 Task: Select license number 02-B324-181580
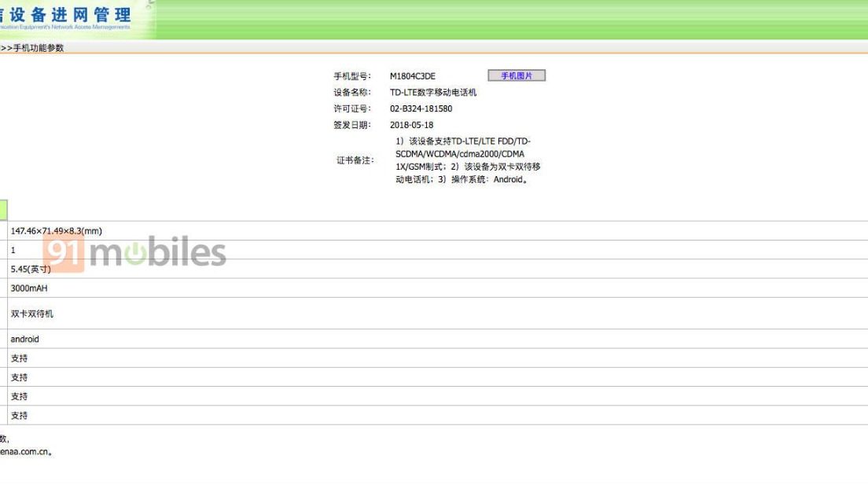pos(421,108)
